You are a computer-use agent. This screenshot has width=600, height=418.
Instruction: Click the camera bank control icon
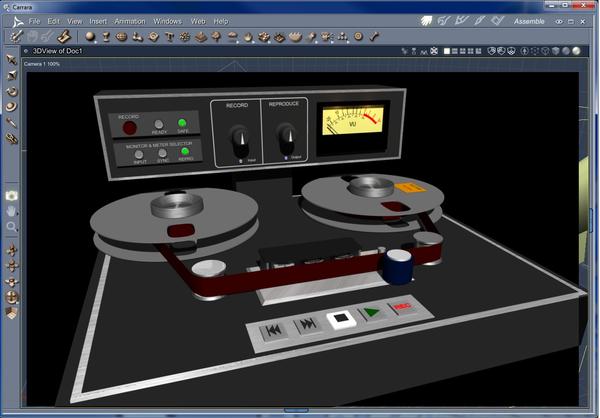pyautogui.click(x=12, y=282)
